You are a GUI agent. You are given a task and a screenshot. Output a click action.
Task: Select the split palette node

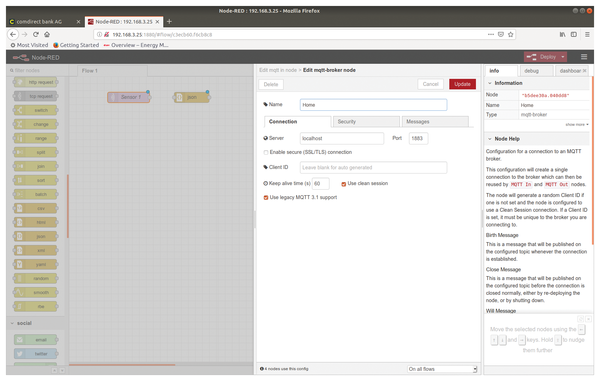coord(36,152)
